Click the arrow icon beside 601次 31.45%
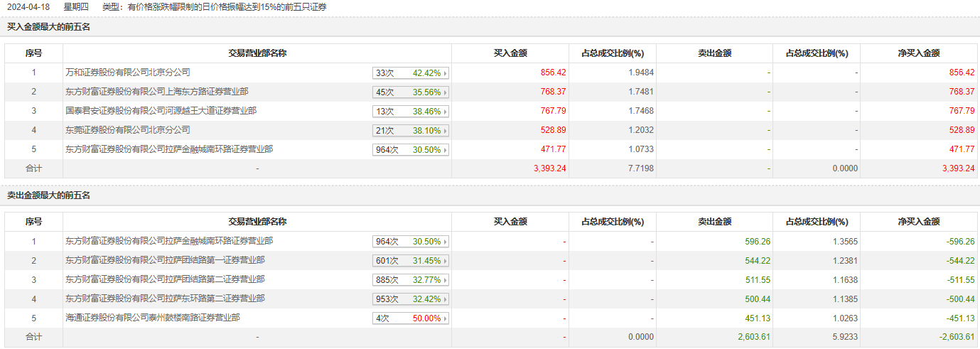 [x=446, y=261]
